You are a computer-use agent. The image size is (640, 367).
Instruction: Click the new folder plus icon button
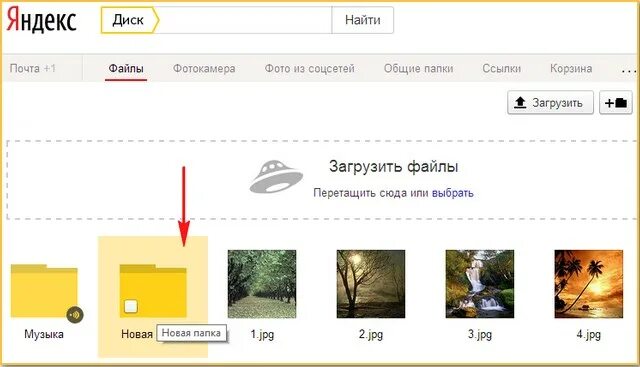pyautogui.click(x=616, y=102)
